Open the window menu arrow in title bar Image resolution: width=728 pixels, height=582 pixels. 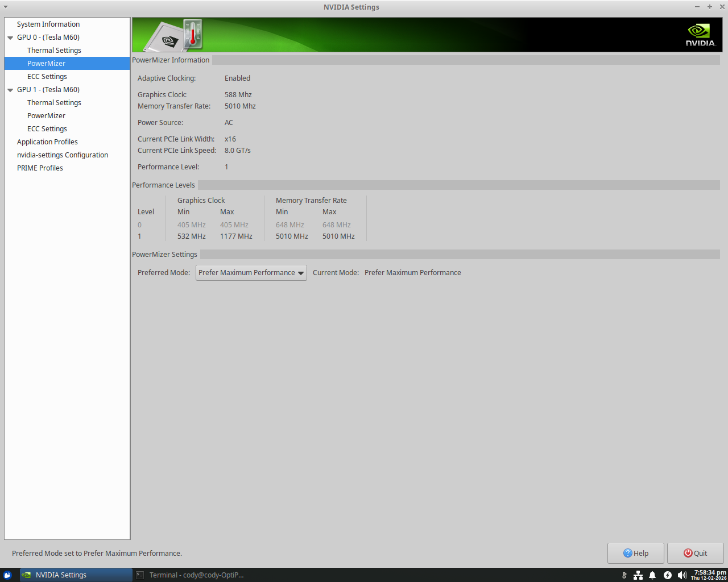[x=6, y=7]
